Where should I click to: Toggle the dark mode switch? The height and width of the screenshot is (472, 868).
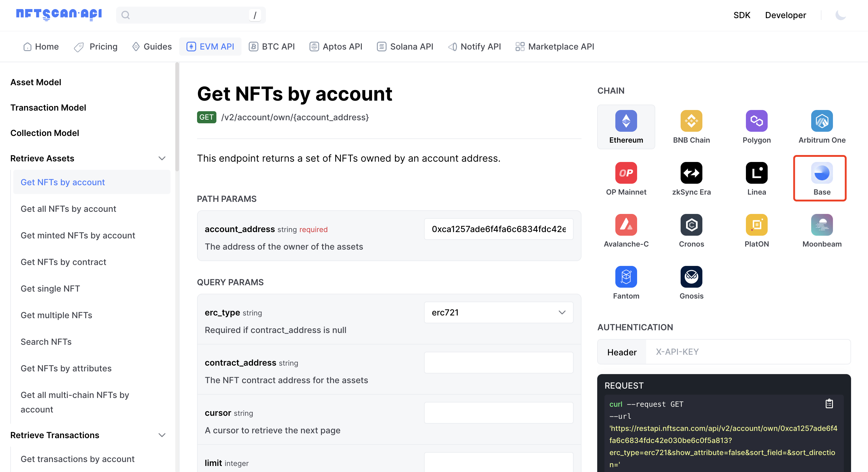pyautogui.click(x=841, y=15)
